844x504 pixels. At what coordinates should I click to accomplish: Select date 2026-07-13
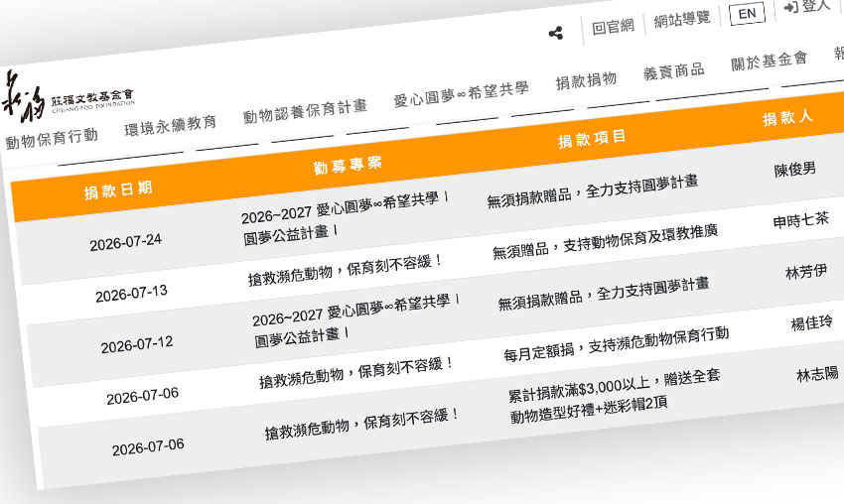tap(131, 294)
